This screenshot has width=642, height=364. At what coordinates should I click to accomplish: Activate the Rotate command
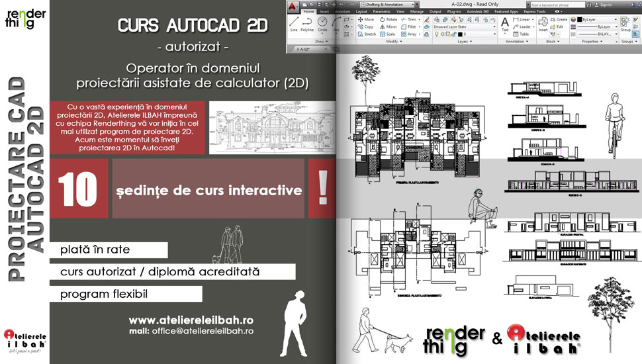(x=388, y=20)
